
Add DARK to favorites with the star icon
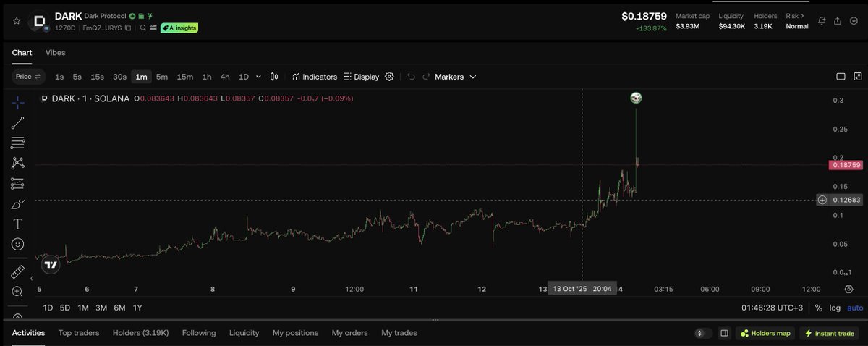(17, 20)
